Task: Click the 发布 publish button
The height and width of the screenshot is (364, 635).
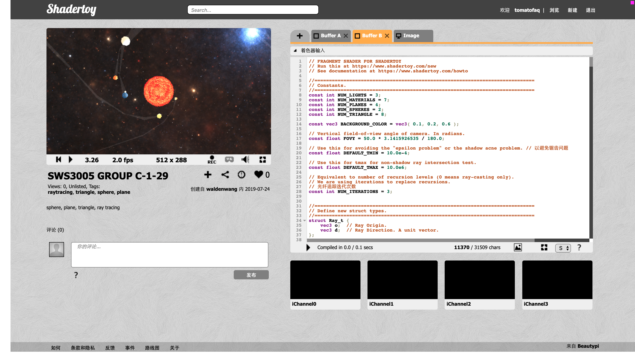Action: [x=252, y=275]
